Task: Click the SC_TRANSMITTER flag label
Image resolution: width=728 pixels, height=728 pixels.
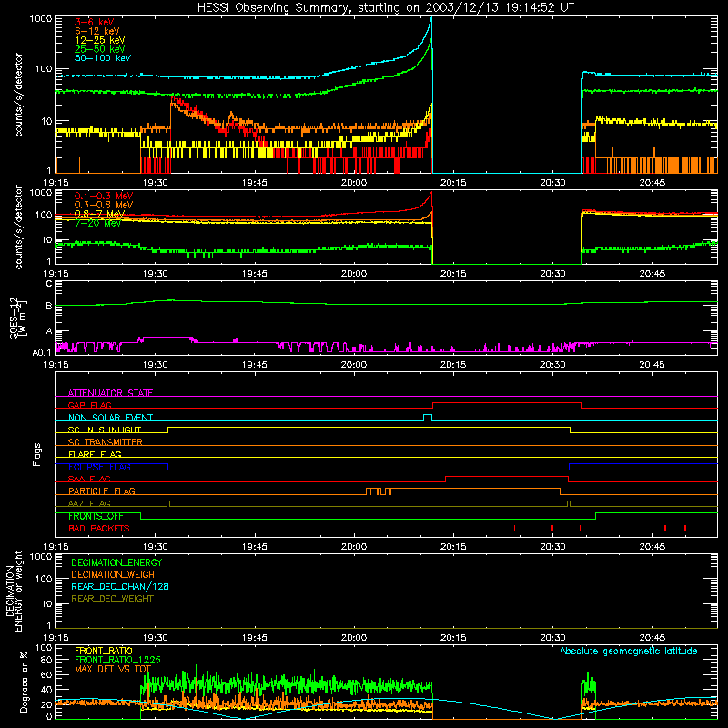Action: point(106,442)
